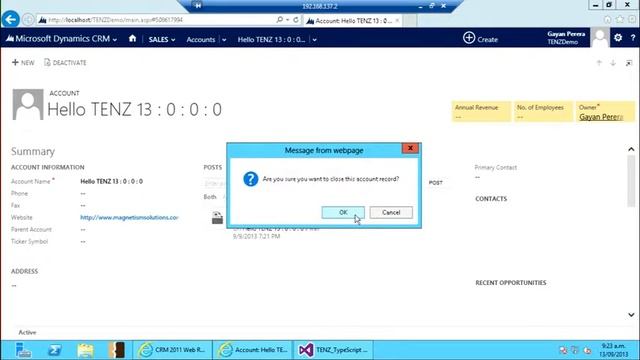This screenshot has width=640, height=360.
Task: Click the CRM Home icon
Action: tap(132, 38)
